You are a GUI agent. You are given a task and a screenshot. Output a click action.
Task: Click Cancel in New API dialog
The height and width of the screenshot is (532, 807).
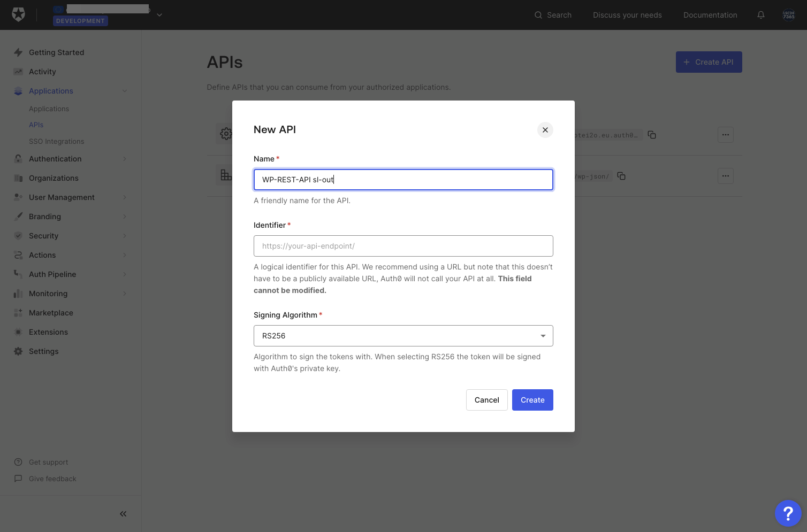[487, 400]
